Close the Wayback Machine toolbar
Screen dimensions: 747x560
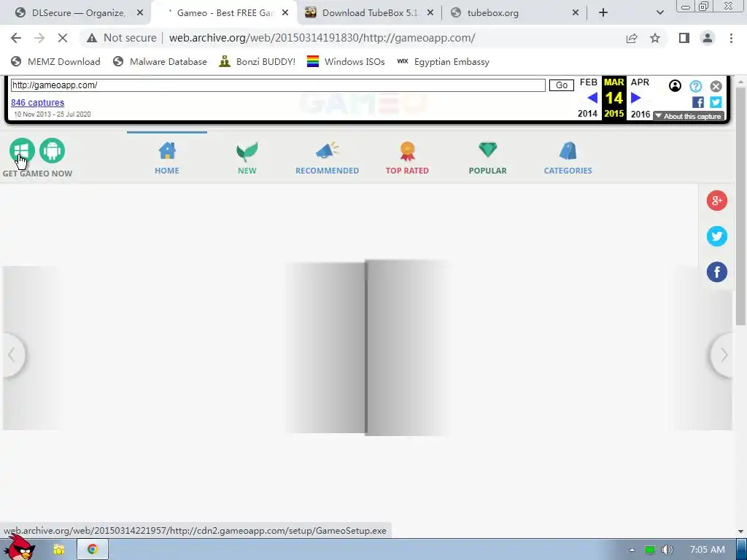(x=716, y=86)
